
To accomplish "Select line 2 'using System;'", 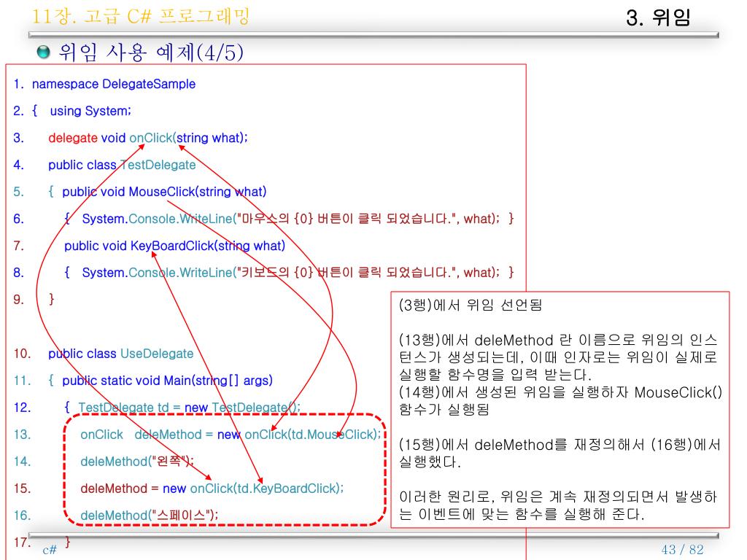I will (x=90, y=111).
